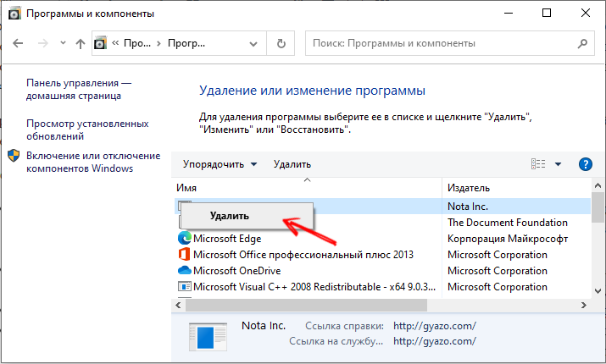Click publisher 'Корпорация Майкрософт'
Image resolution: width=606 pixels, height=364 pixels.
point(508,239)
